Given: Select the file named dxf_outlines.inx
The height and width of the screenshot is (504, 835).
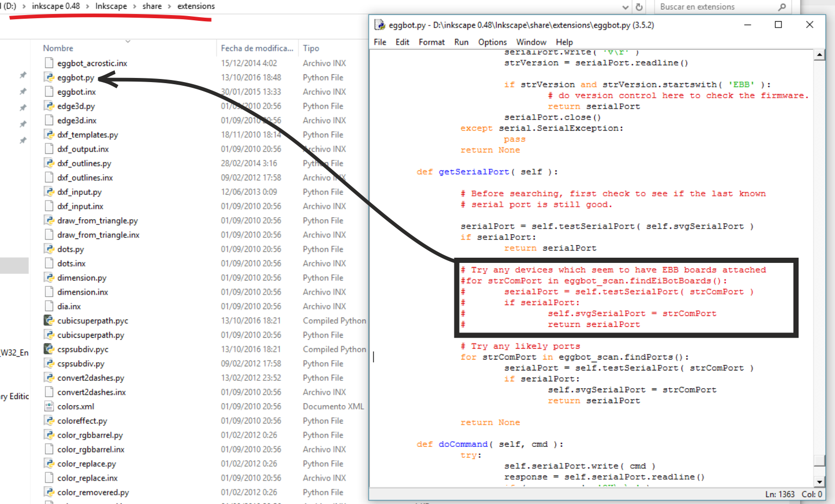Looking at the screenshot, I should point(85,178).
